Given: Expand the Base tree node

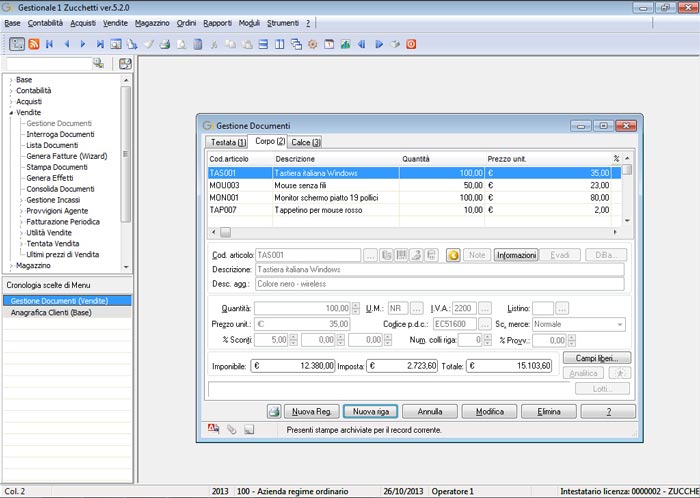Looking at the screenshot, I should tap(11, 80).
